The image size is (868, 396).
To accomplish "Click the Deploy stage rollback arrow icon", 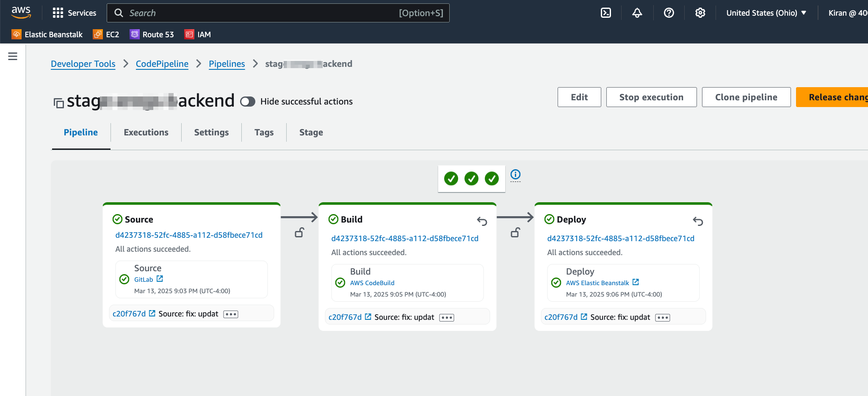I will [x=698, y=221].
